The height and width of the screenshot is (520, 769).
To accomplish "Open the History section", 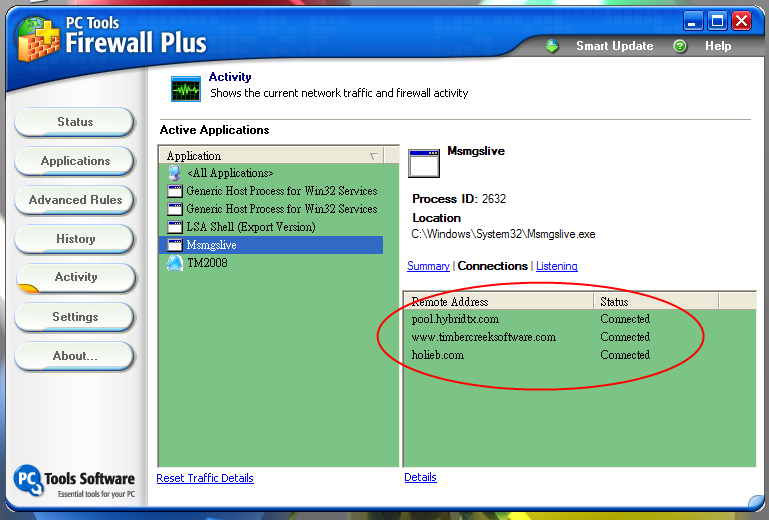I will (x=75, y=239).
